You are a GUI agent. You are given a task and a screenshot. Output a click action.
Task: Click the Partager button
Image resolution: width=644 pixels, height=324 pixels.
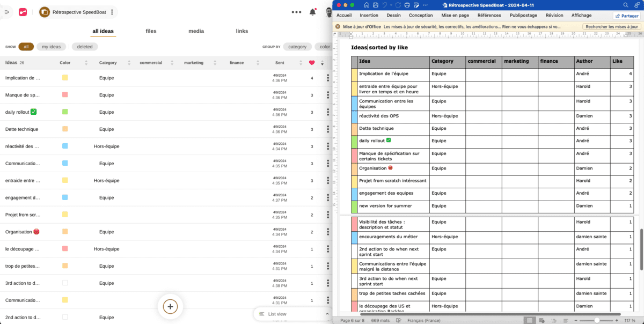(x=626, y=16)
